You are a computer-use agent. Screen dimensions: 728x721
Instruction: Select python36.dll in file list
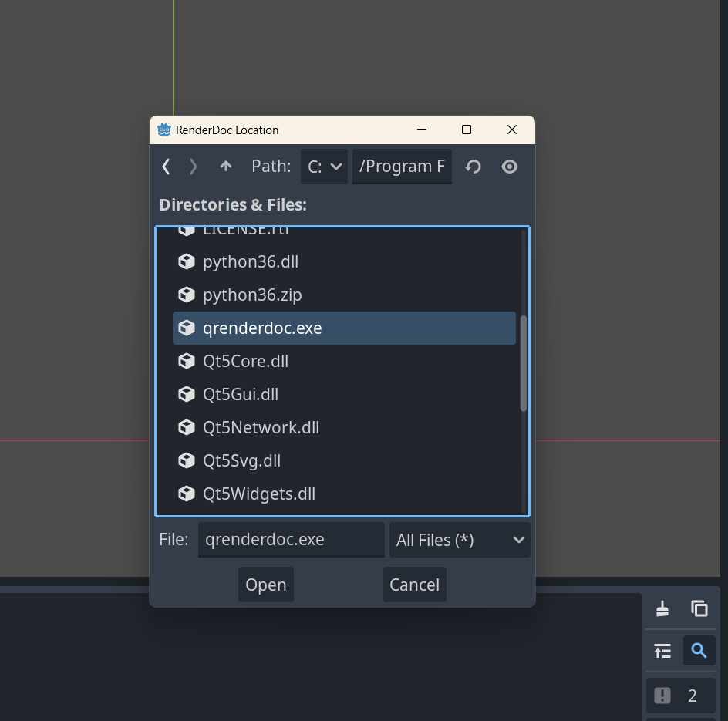click(344, 262)
